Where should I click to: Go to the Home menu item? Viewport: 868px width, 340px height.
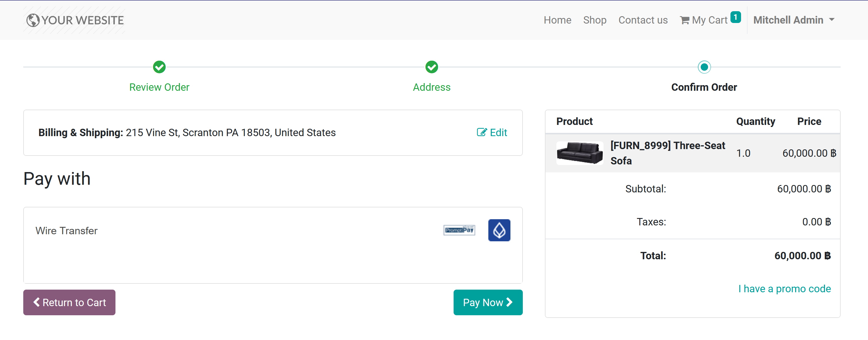557,20
